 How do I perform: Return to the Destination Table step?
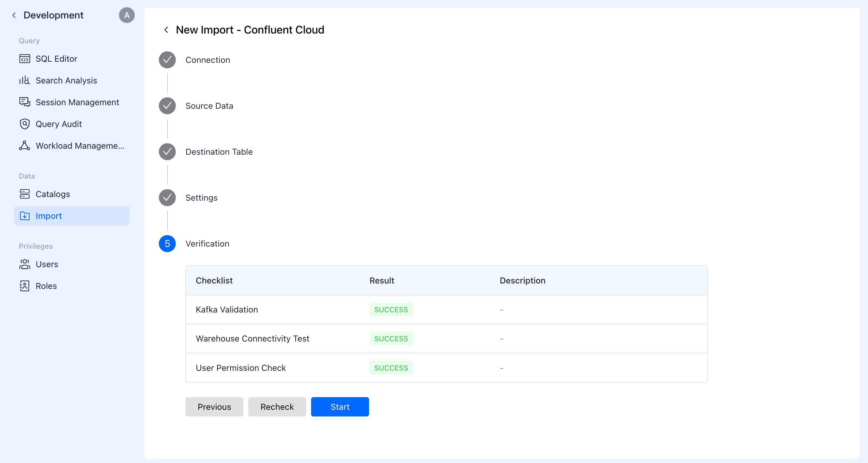(x=167, y=152)
